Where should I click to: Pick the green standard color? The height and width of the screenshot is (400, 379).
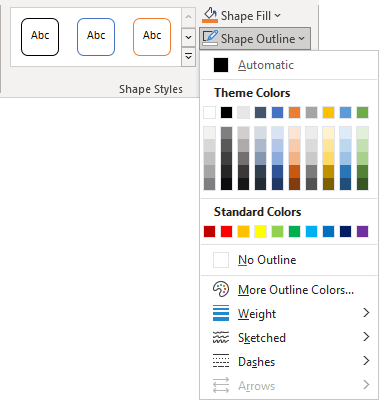pos(294,231)
